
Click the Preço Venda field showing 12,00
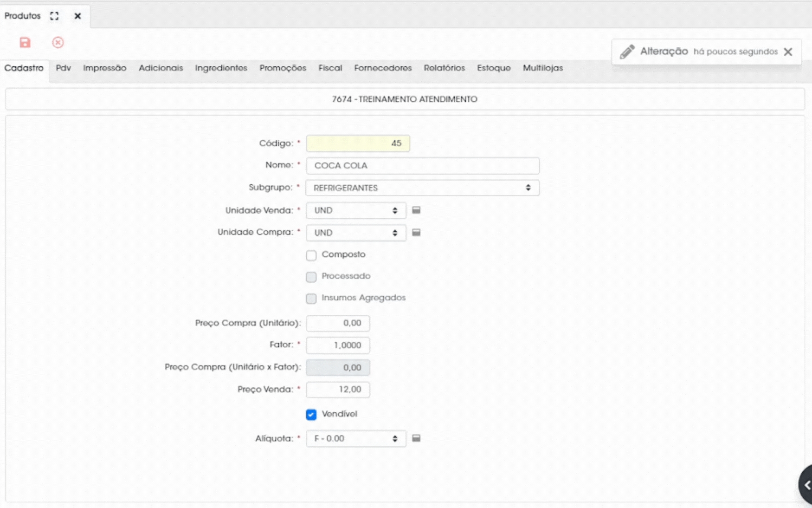[x=338, y=390]
